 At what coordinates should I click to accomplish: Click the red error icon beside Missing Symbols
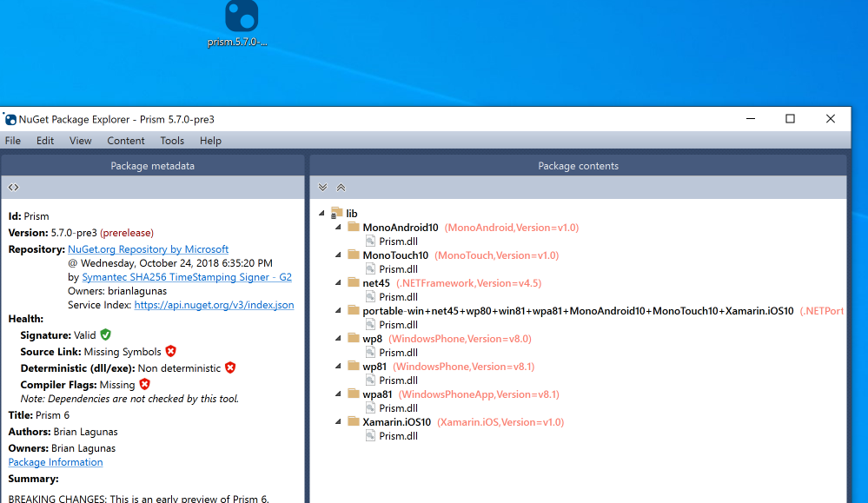coord(170,350)
